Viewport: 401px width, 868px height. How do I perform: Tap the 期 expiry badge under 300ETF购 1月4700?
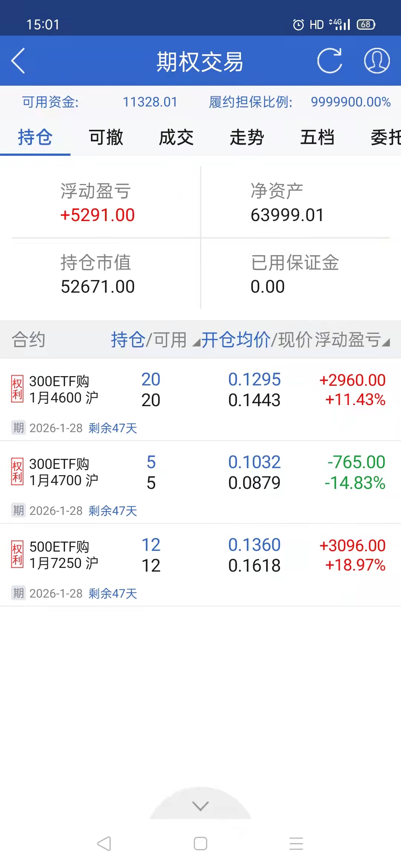tap(18, 510)
